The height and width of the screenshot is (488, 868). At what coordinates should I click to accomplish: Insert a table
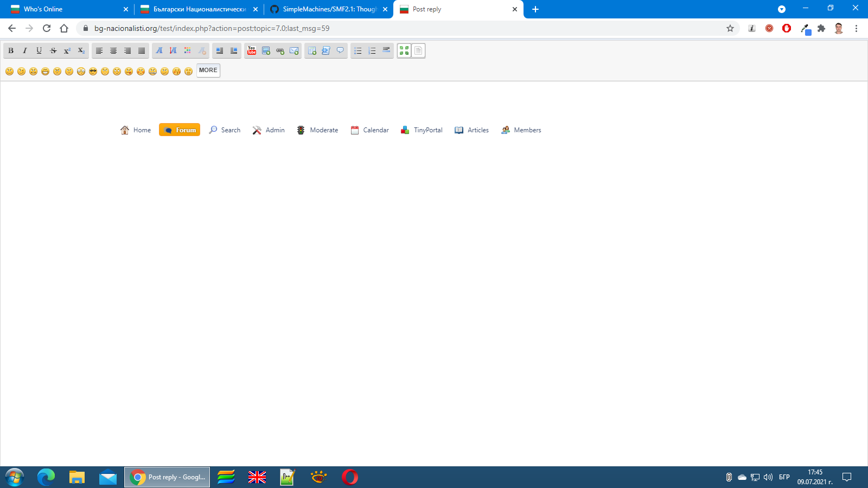(x=312, y=50)
